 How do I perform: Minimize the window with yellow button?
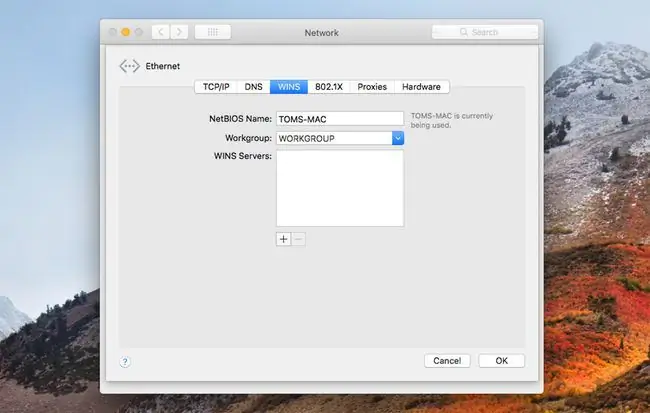coord(126,32)
